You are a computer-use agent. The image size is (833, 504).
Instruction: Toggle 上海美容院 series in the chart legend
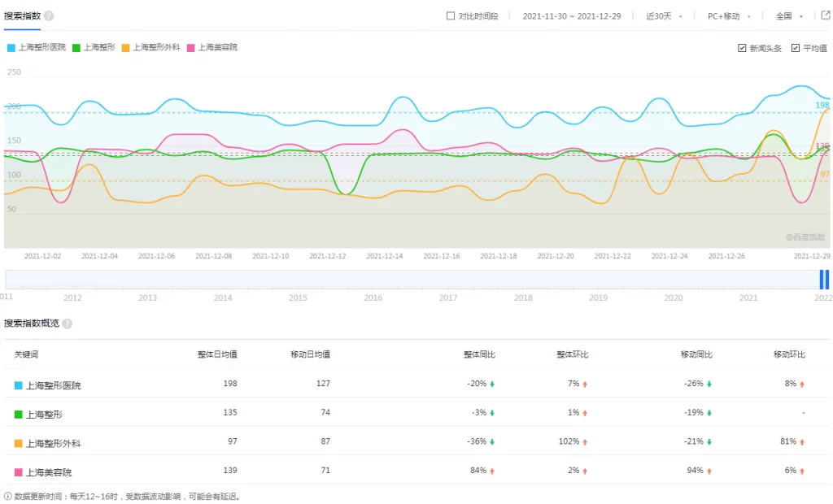coord(212,47)
